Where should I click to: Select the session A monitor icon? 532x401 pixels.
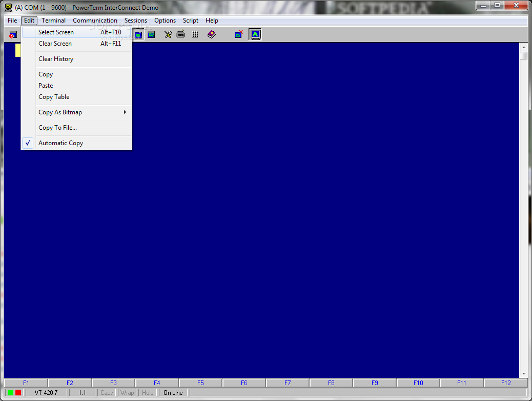point(255,34)
